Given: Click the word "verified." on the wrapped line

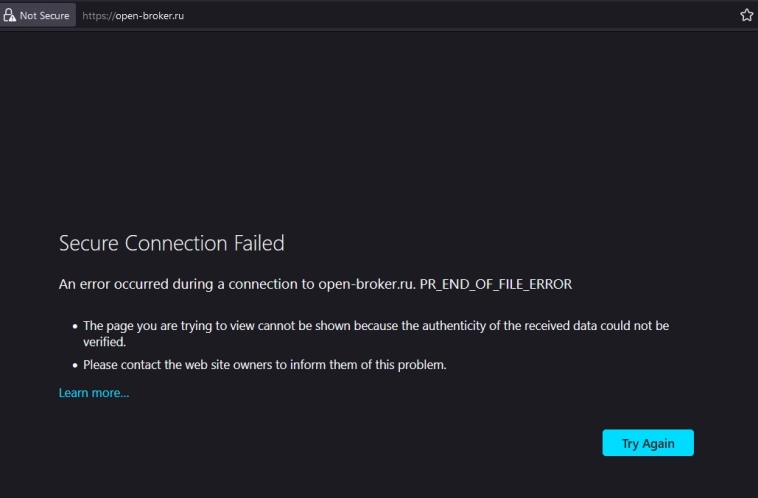Looking at the screenshot, I should [x=104, y=341].
